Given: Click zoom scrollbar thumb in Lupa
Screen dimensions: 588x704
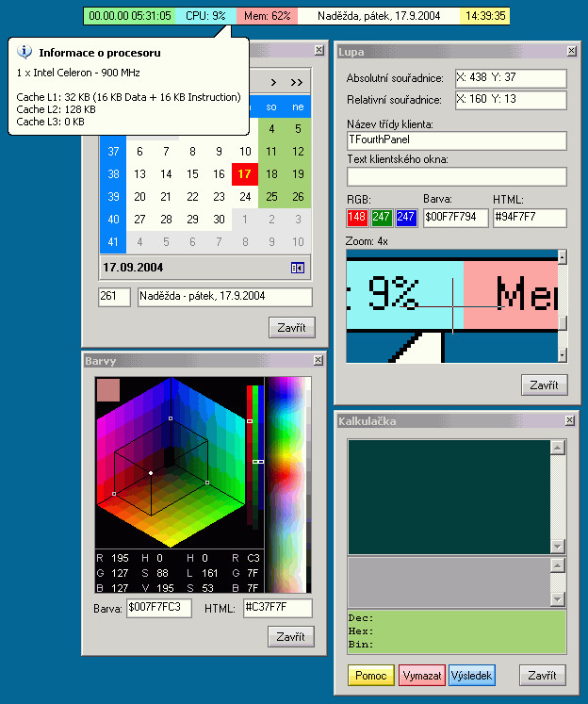Looking at the screenshot, I should point(562,323).
